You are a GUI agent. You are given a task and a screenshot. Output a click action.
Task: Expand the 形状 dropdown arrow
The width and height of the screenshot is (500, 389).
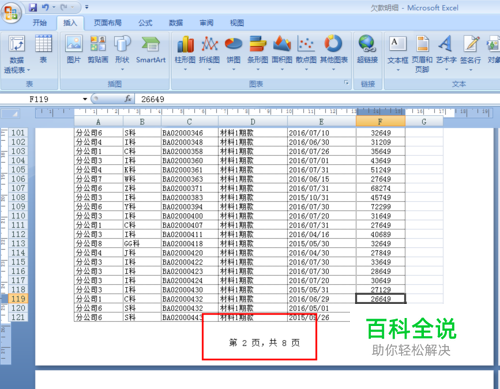[x=122, y=69]
